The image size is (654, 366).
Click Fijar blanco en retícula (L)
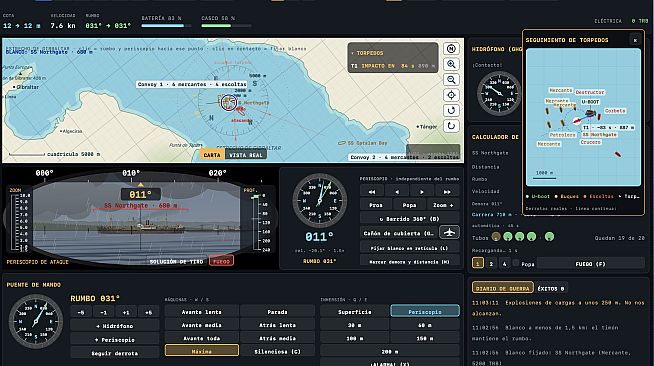[409, 248]
